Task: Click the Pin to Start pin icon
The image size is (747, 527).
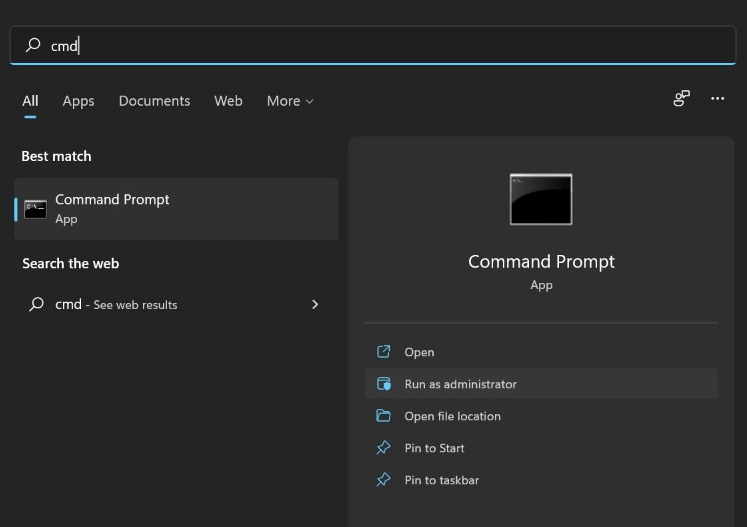Action: pos(384,447)
